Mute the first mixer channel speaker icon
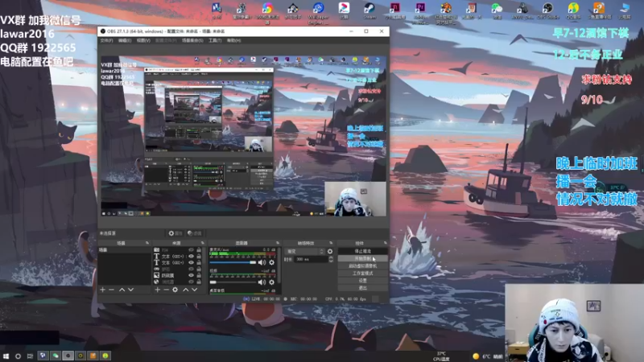 tap(262, 262)
